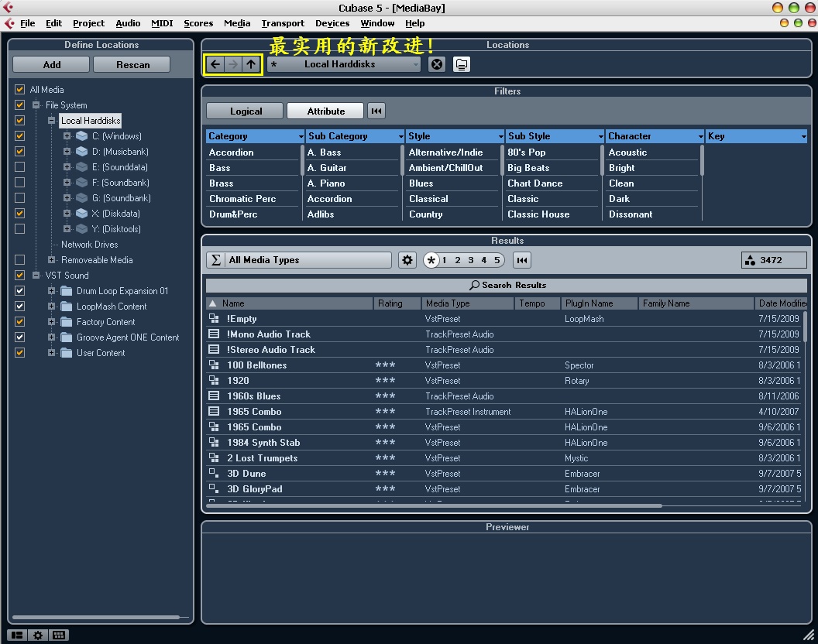The image size is (818, 644).
Task: Select the 1984 Synth Stab result
Action: click(x=263, y=442)
